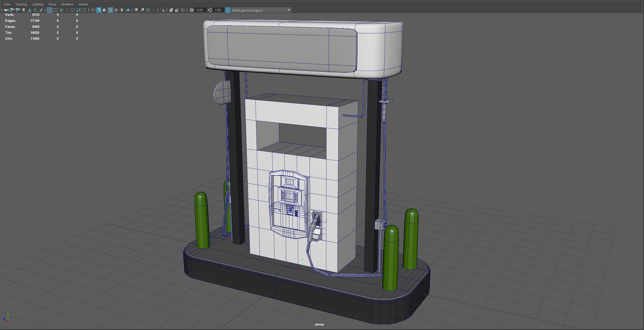The image size is (644, 330).
Task: Open the Shading menu
Action: (21, 4)
